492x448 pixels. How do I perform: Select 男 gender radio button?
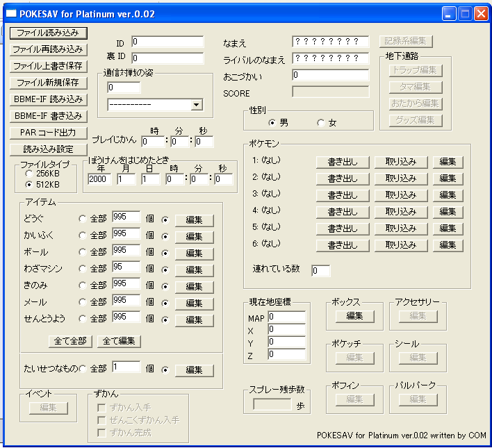(272, 123)
